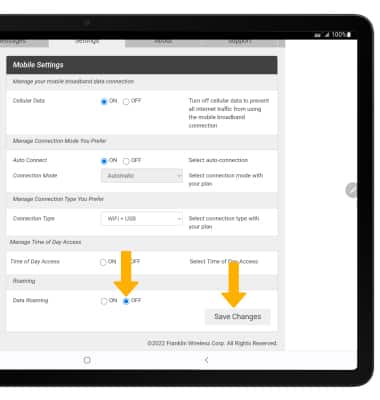The height and width of the screenshot is (400, 380).
Task: Tap the round pencil edge-panel icon
Action: tap(351, 190)
